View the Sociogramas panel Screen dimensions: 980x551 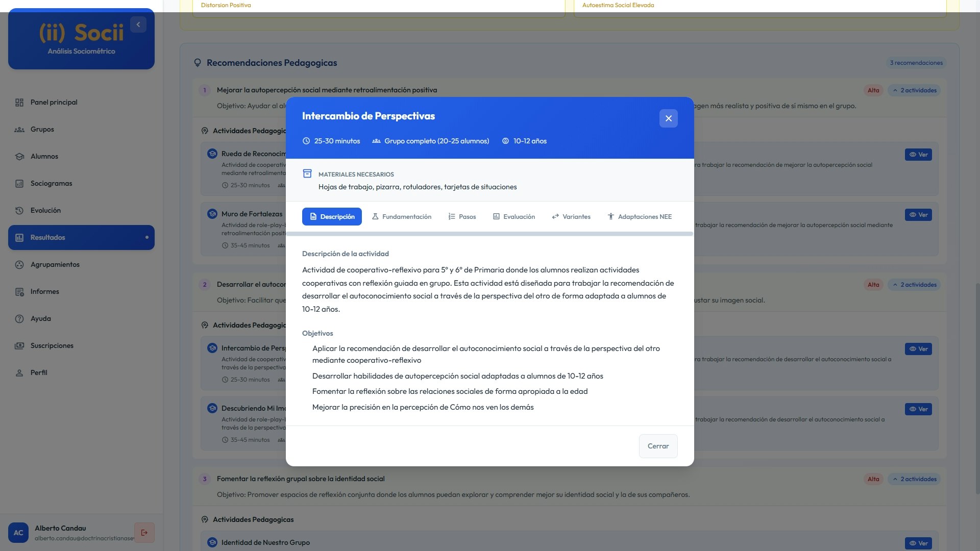click(51, 183)
